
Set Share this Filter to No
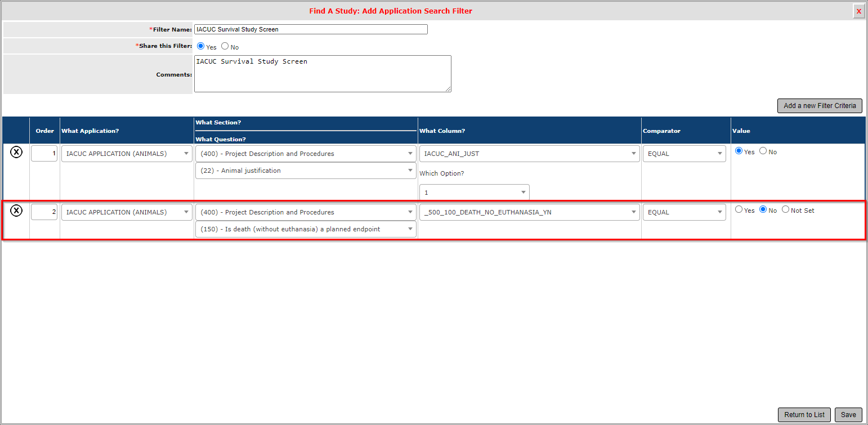(225, 46)
